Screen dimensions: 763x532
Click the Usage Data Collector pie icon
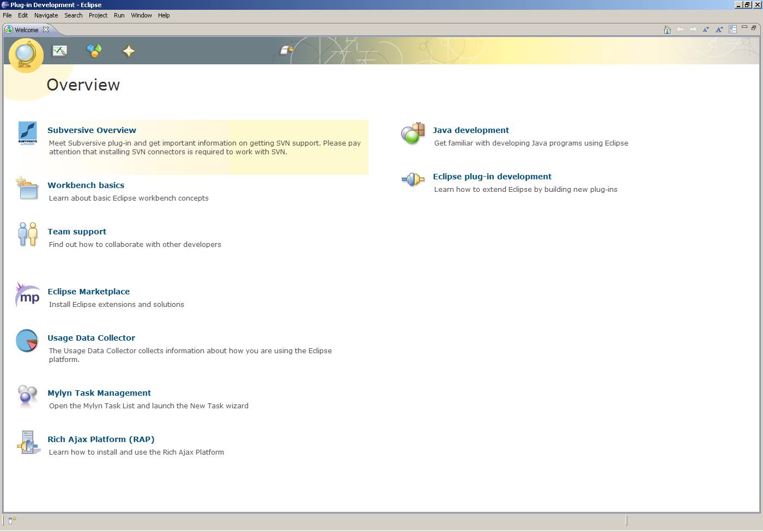coord(27,341)
